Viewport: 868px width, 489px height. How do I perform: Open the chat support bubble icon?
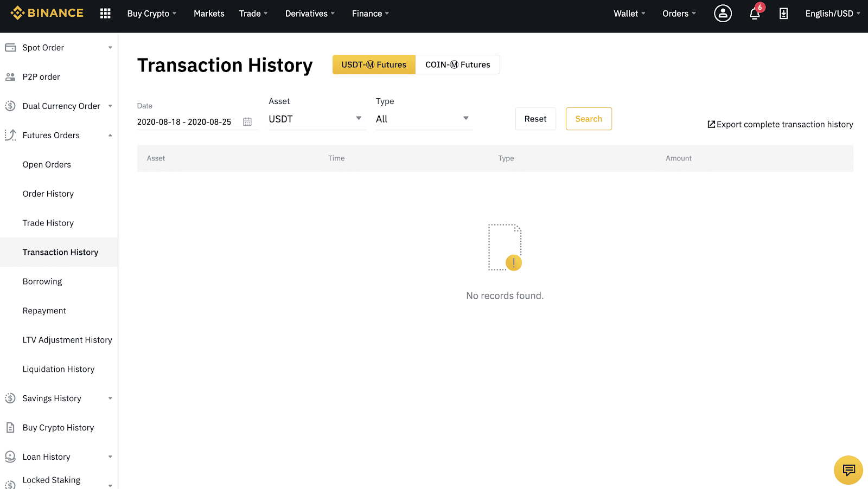point(848,470)
